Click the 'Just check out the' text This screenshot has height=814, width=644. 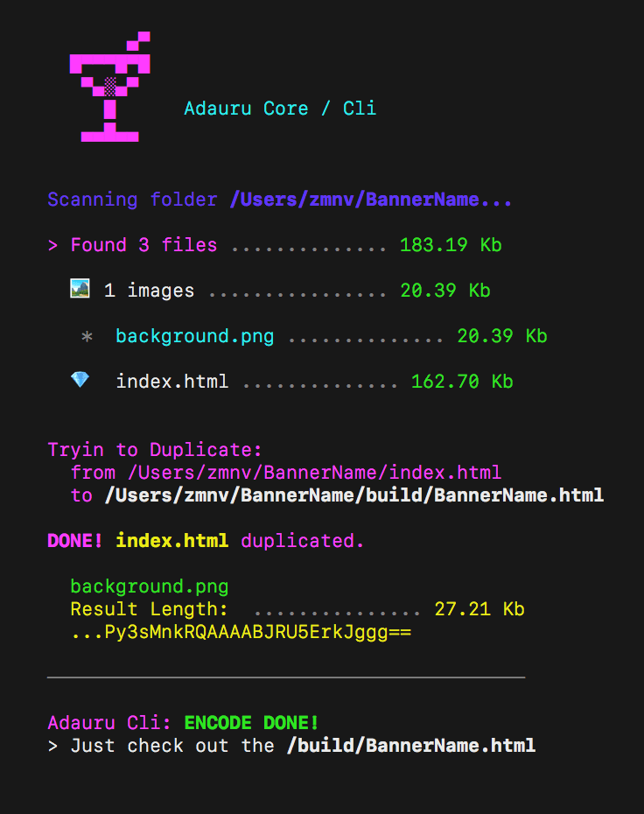coord(172,746)
